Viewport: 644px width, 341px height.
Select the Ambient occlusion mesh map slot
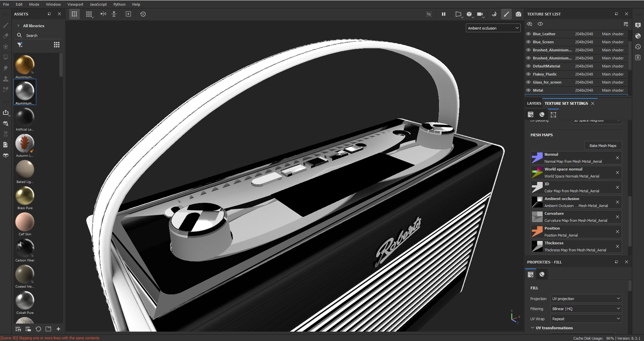point(576,202)
